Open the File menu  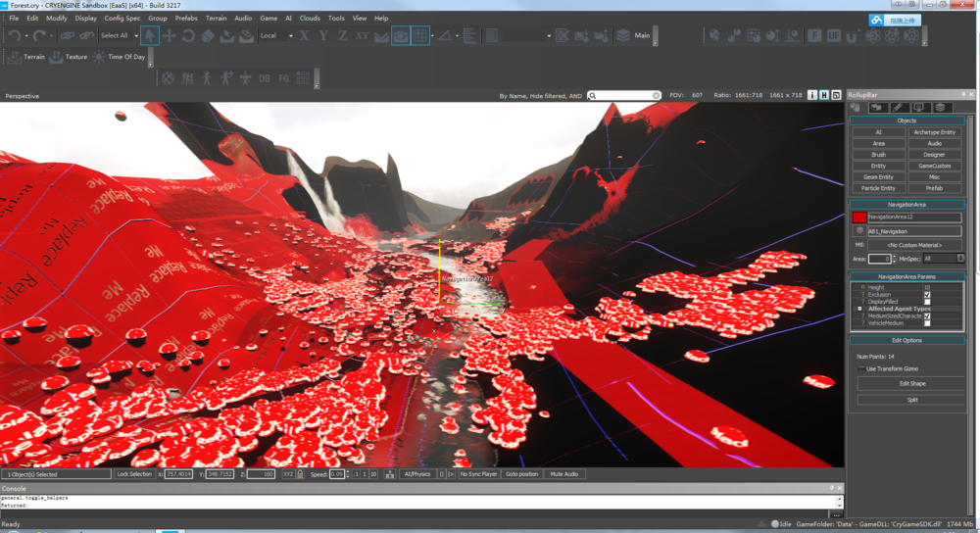[x=14, y=18]
